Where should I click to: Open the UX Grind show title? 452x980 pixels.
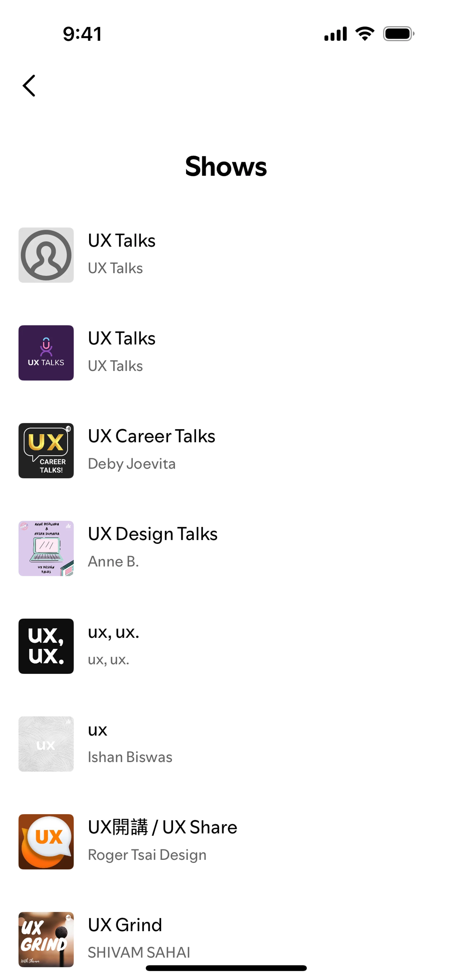[125, 925]
